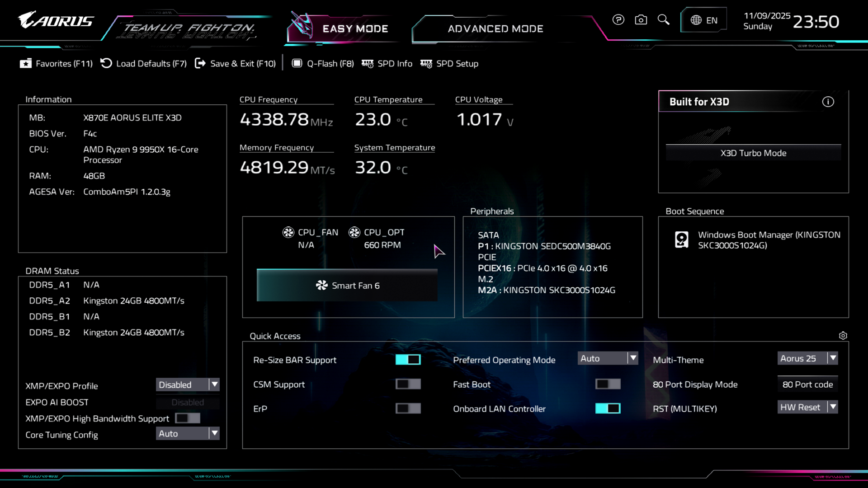Open Quick Access settings gear icon
Screen dimensions: 868x488
tap(843, 336)
